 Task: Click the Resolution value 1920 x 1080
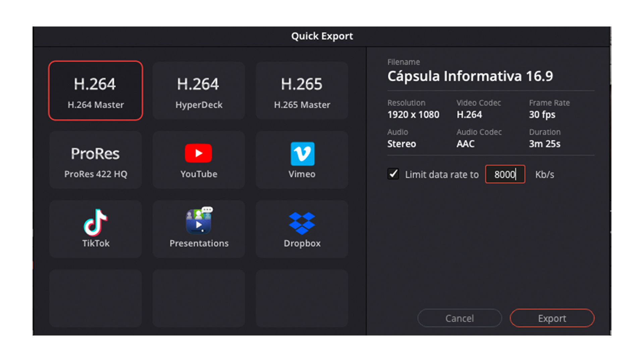pos(413,115)
